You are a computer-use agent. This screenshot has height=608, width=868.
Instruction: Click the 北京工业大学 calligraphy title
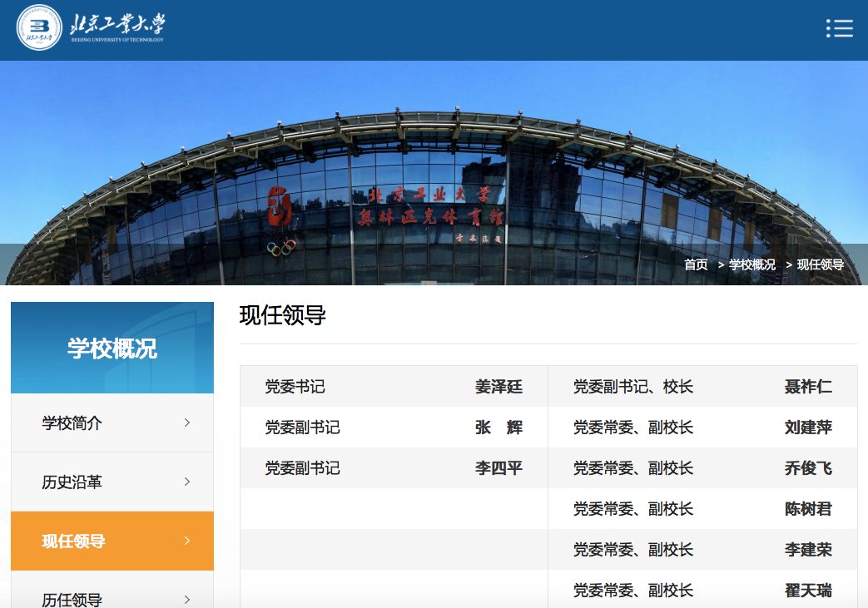tap(117, 24)
